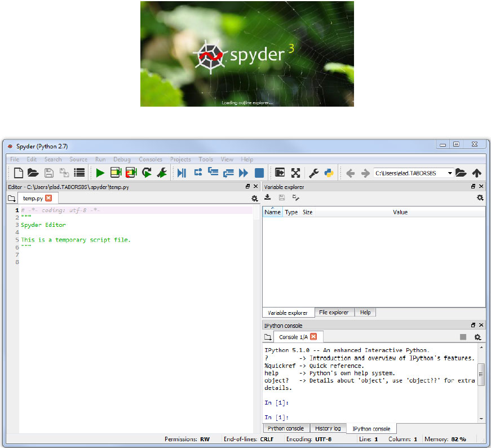Undock the IPython console pane
The width and height of the screenshot is (491, 448).
pyautogui.click(x=473, y=325)
